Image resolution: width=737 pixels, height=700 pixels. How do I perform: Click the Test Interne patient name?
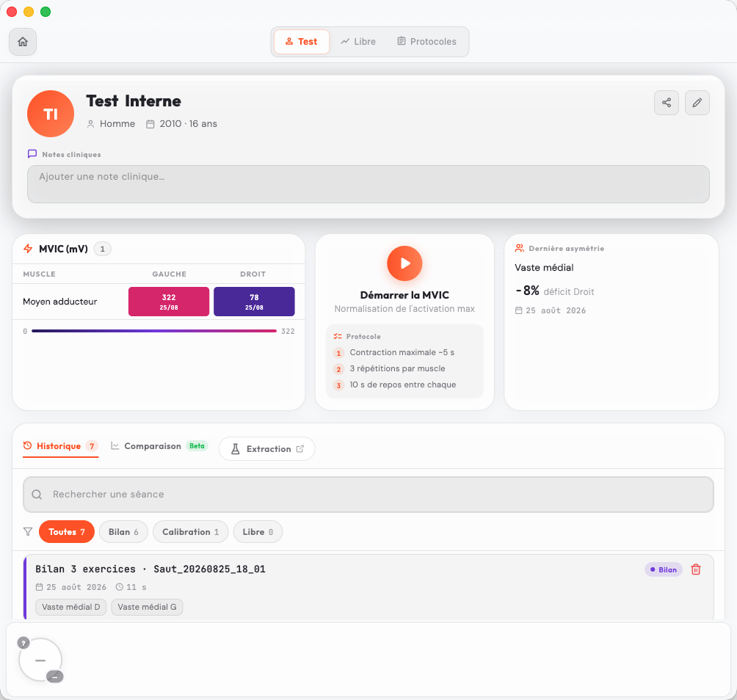[x=134, y=101]
